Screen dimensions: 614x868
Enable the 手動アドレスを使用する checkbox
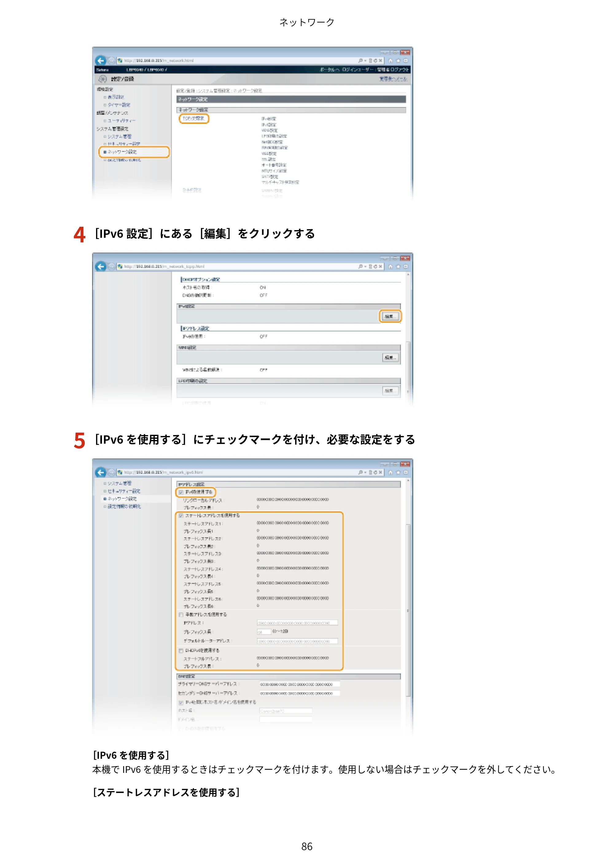click(x=181, y=615)
